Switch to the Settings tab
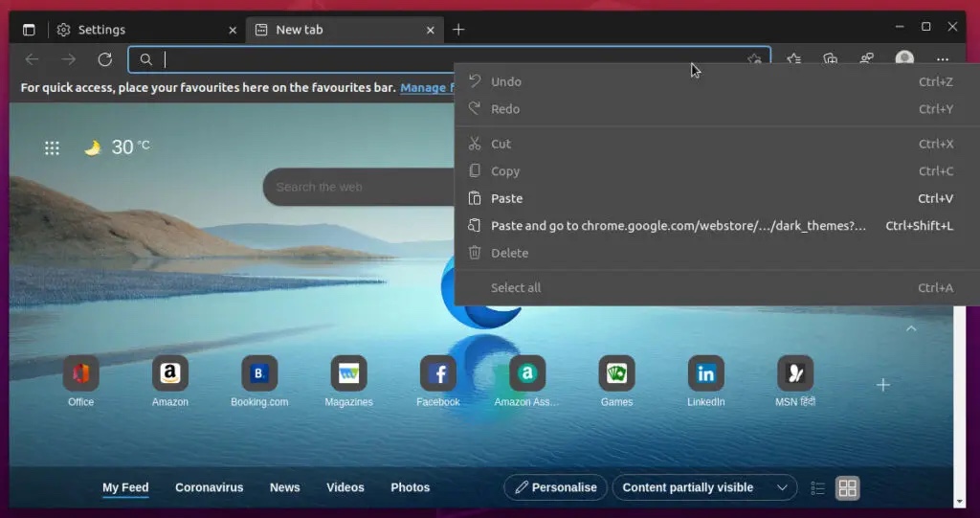The height and width of the screenshot is (518, 980). [x=144, y=30]
